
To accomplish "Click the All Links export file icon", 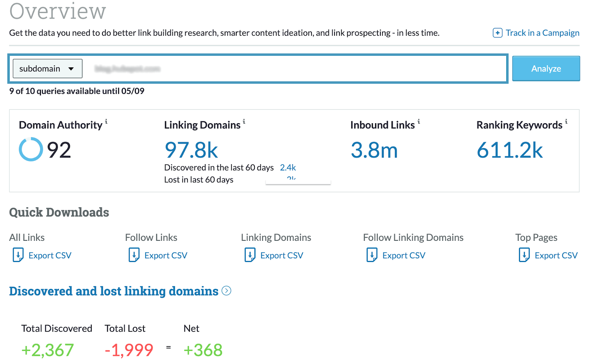I will coord(18,255).
